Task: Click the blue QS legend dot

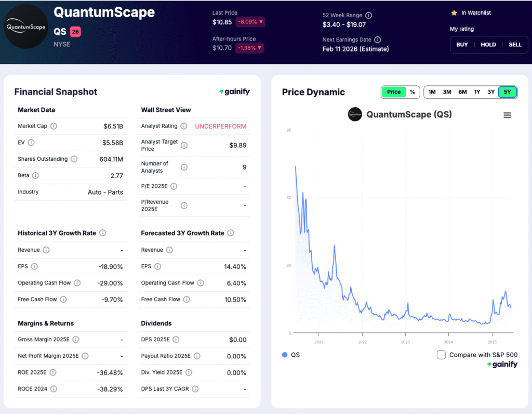Action: tap(284, 354)
